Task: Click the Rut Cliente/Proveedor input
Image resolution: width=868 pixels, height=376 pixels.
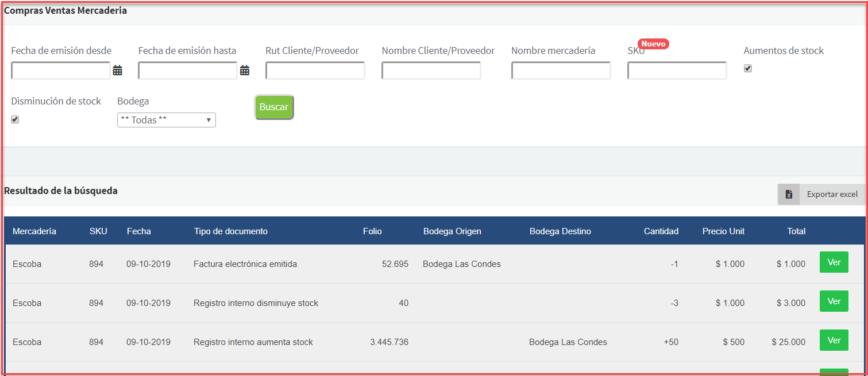Action: coord(315,71)
